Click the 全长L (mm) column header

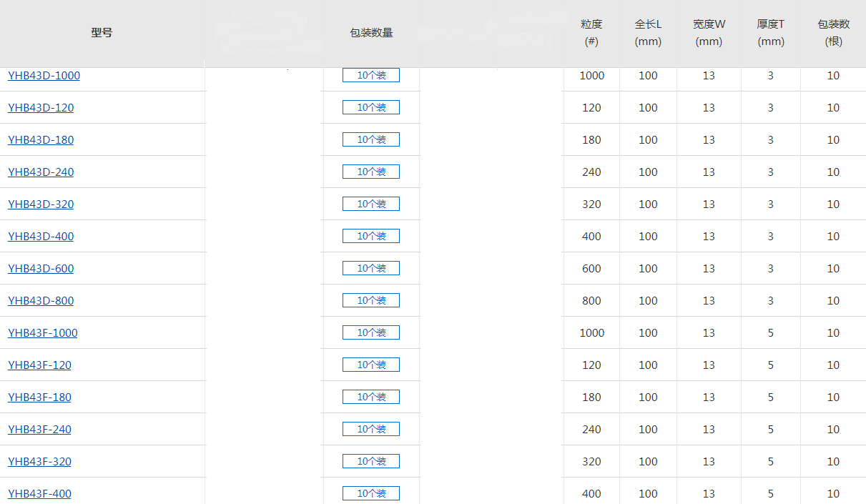point(648,33)
